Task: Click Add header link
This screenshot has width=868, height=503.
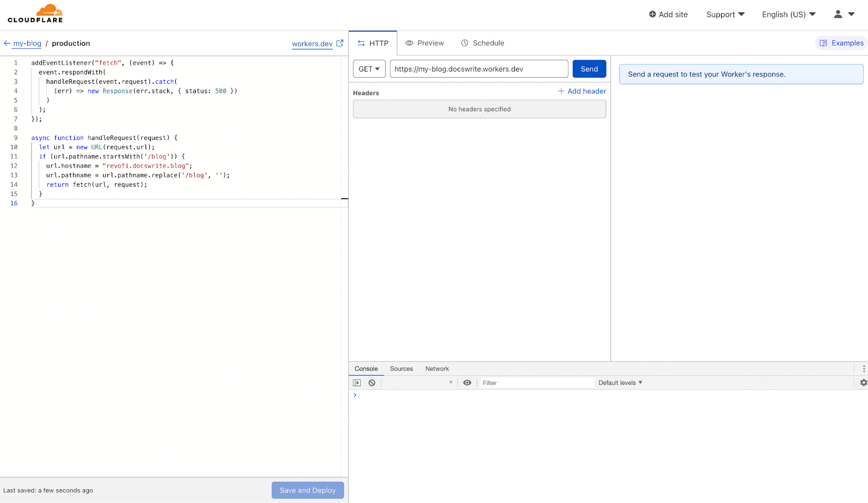Action: tap(582, 91)
